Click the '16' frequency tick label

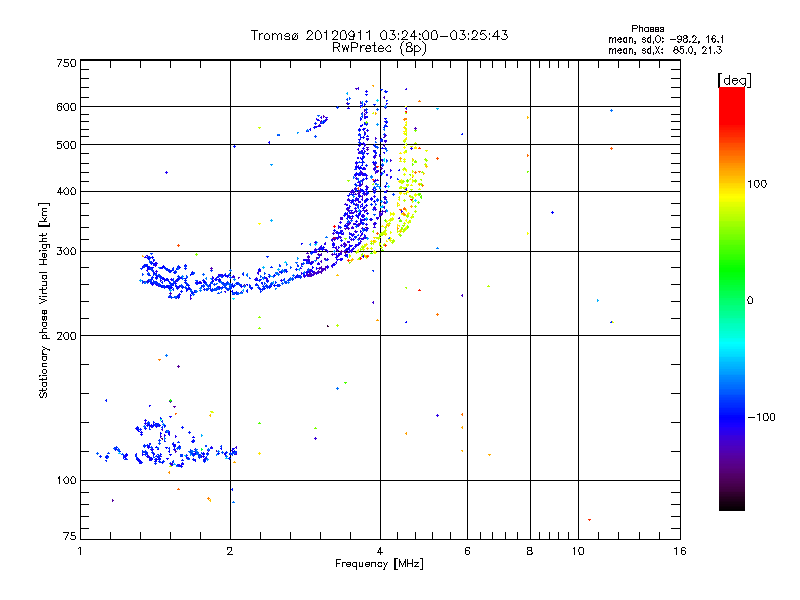tap(680, 551)
